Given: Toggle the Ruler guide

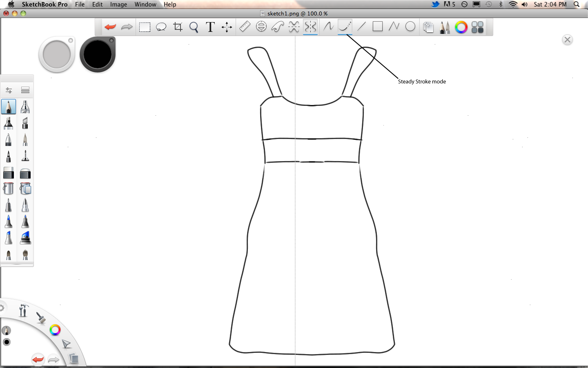Looking at the screenshot, I should 245,27.
